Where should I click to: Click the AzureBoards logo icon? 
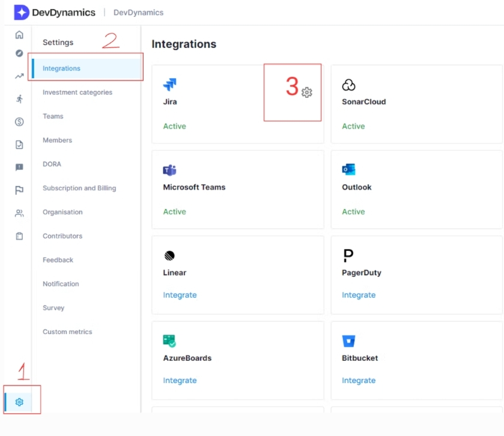point(169,341)
